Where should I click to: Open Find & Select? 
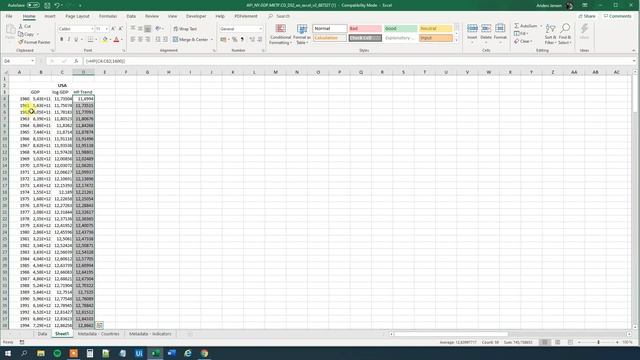coord(565,34)
